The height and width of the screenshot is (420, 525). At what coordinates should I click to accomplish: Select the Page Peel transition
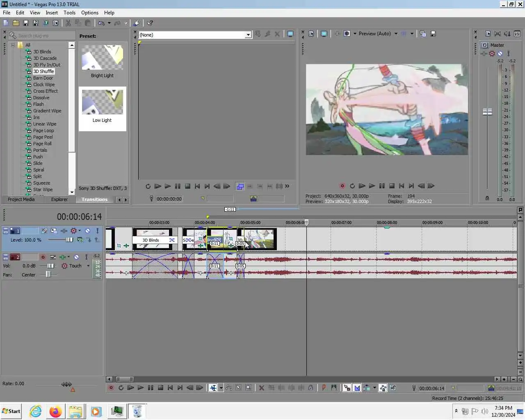pyautogui.click(x=43, y=137)
